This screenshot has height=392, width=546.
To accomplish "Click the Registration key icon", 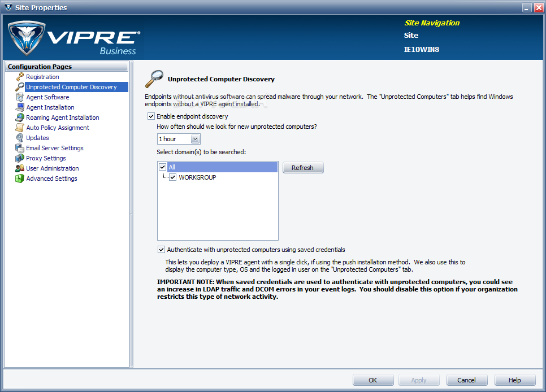I will coord(20,77).
